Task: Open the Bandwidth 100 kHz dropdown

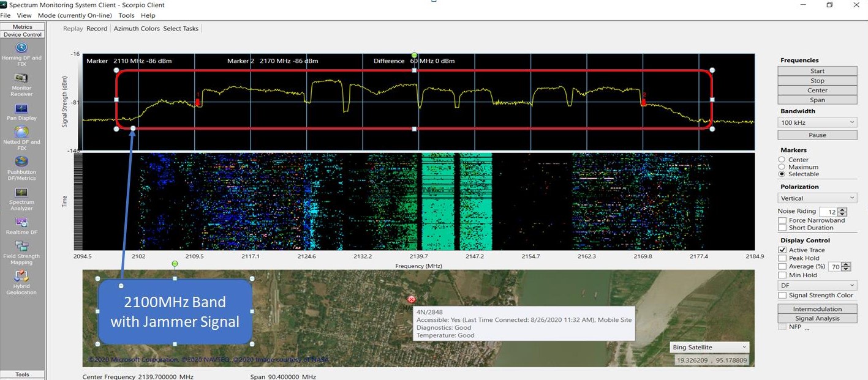Action: point(817,122)
